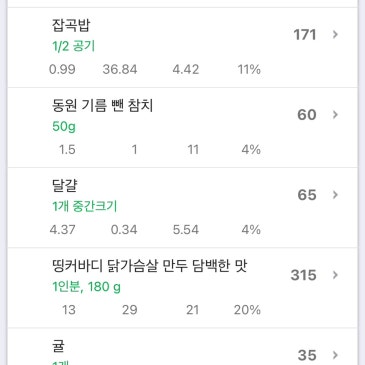The image size is (365, 365).
Task: Tap the 35 calorie value for 귤
Action: point(307,355)
